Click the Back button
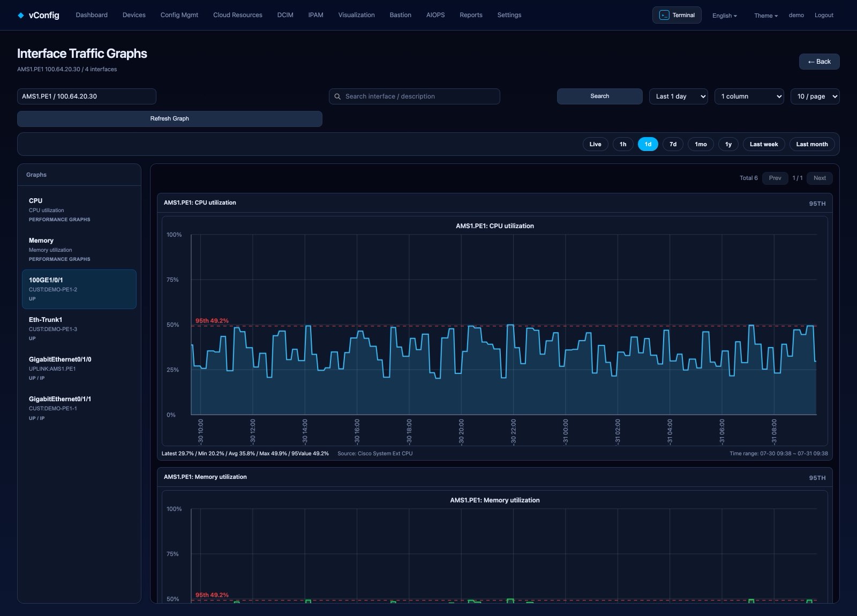857x616 pixels. [819, 62]
